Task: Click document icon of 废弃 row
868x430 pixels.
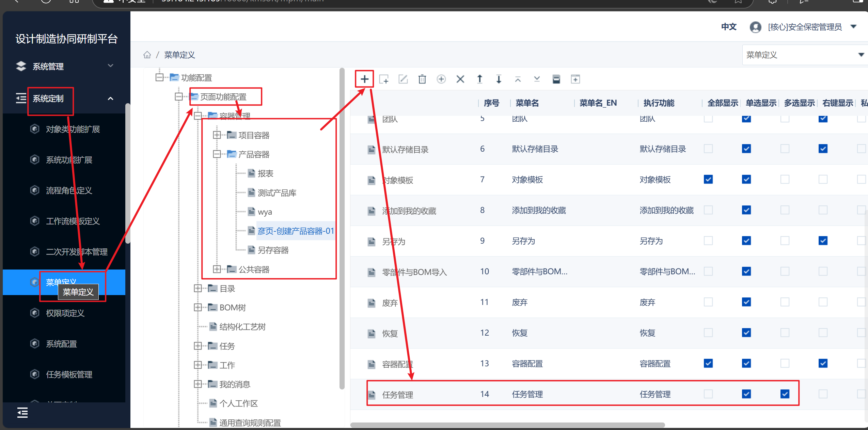Action: [371, 303]
